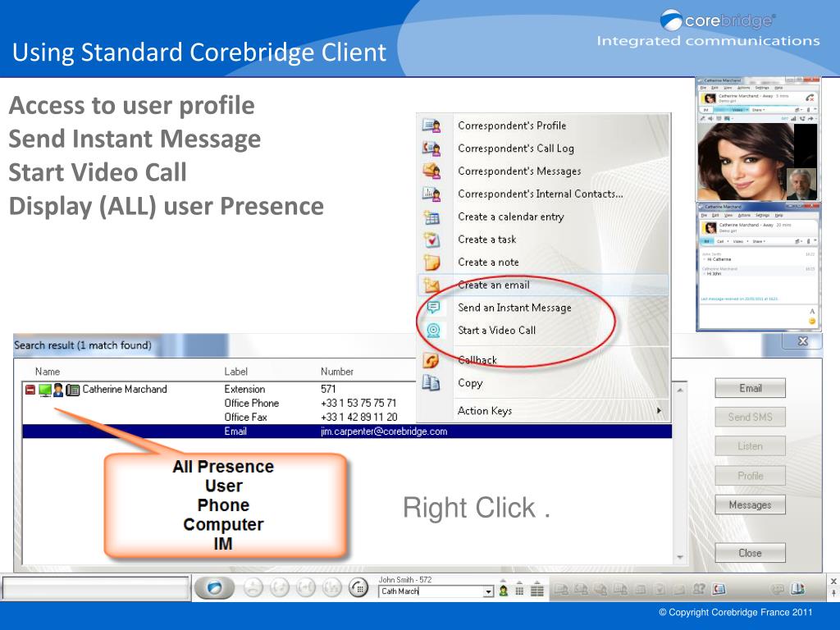Click the scroll-up arrow of the results list

tap(680, 390)
